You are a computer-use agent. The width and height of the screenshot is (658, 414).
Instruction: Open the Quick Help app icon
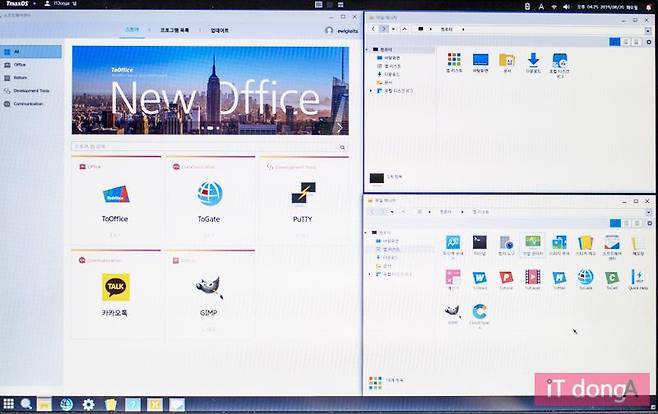pos(638,280)
